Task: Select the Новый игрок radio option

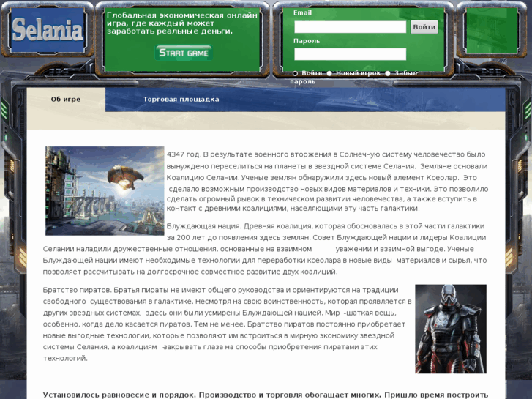Action: pos(329,73)
